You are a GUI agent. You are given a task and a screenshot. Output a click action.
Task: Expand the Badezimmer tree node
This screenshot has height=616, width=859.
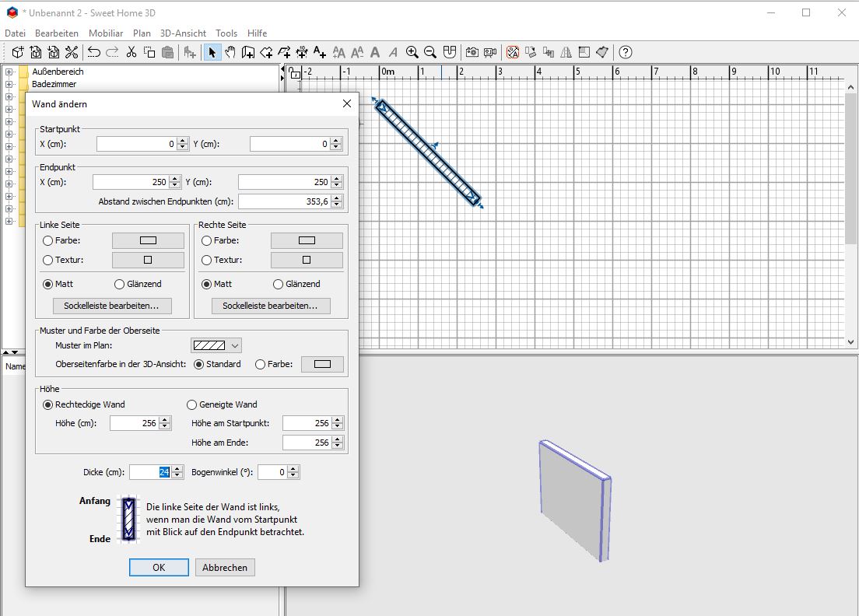[9, 84]
